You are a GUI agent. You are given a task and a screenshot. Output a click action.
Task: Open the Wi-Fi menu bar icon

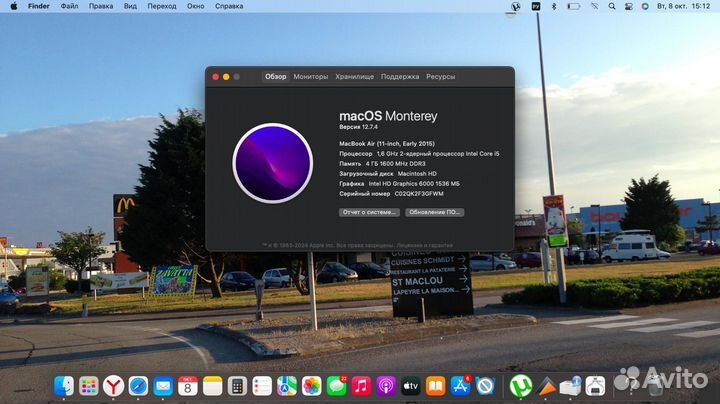pos(595,6)
